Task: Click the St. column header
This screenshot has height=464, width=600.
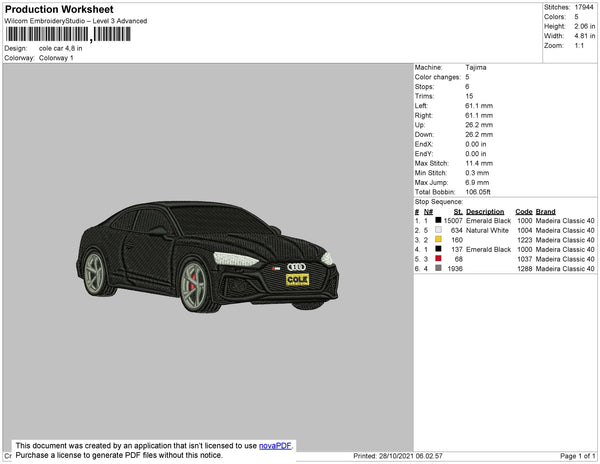Action: click(458, 212)
